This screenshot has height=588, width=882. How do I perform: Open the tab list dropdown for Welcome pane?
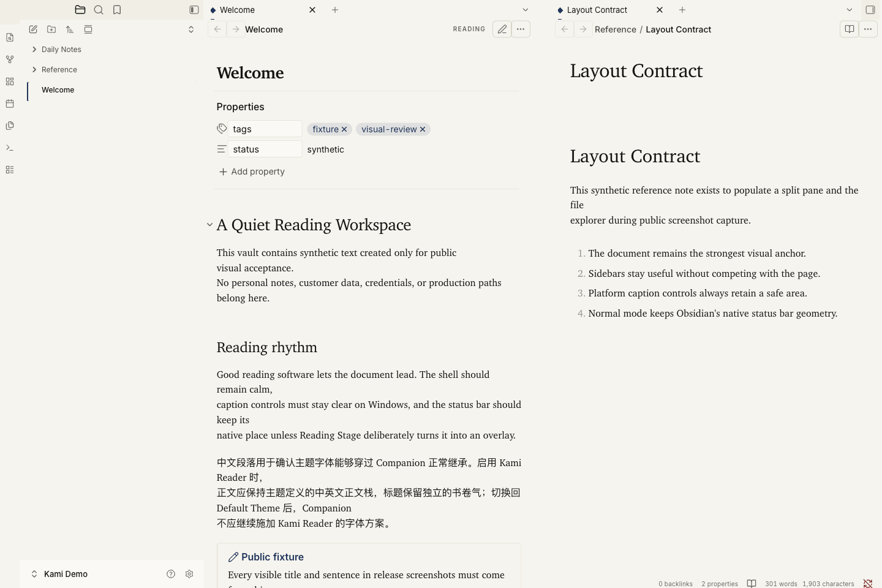(x=526, y=10)
